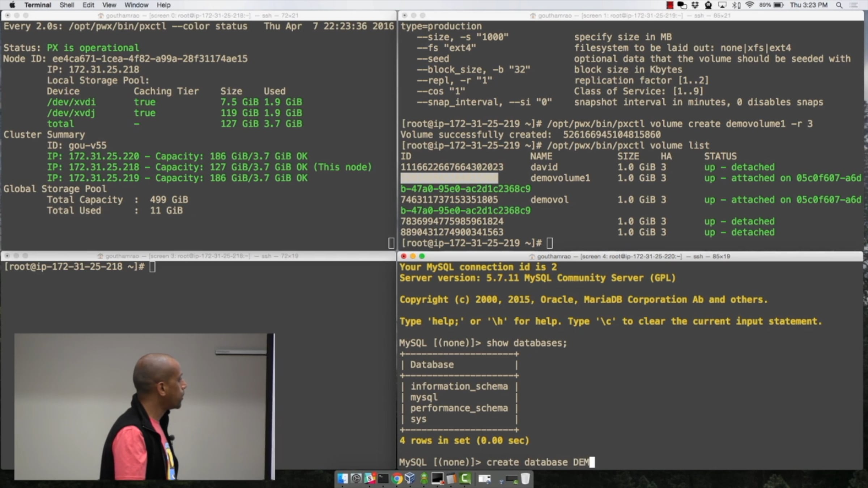Launch VirtualBox from the dock
Viewport: 868px width, 488px height.
(x=410, y=479)
